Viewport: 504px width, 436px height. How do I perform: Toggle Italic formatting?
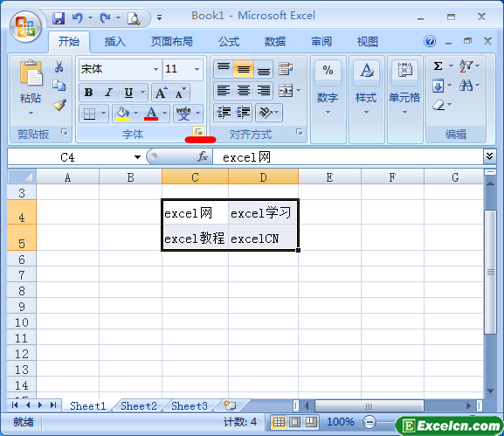pyautogui.click(x=108, y=93)
